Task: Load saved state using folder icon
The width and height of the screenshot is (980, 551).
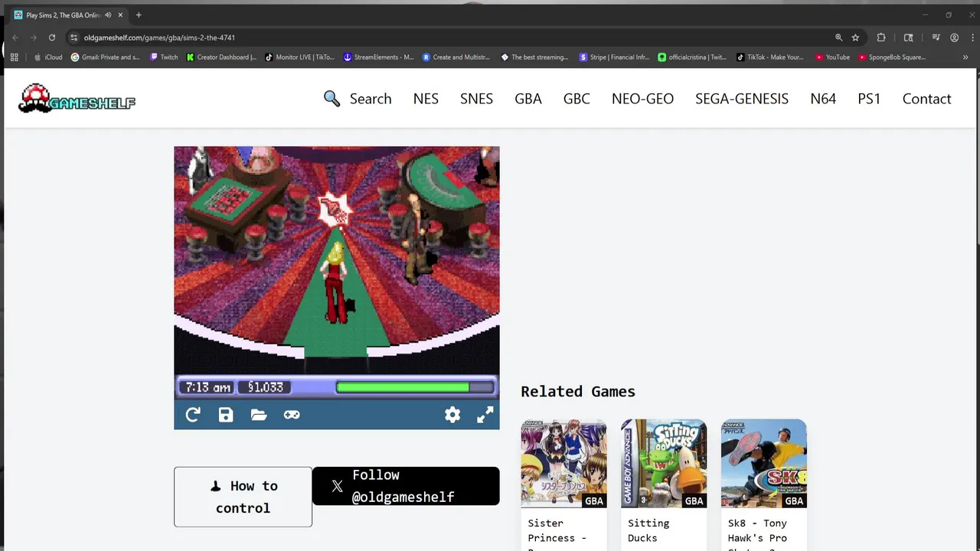Action: (x=259, y=415)
